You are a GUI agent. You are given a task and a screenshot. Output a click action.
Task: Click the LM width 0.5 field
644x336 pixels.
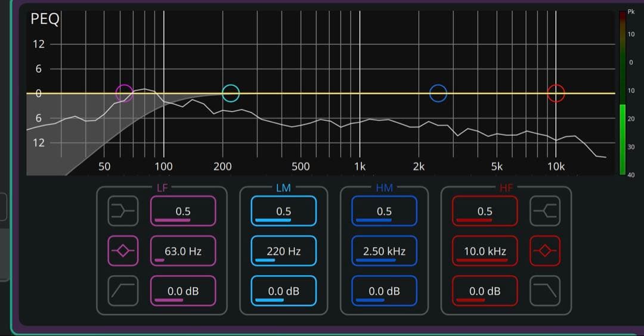[x=283, y=211]
